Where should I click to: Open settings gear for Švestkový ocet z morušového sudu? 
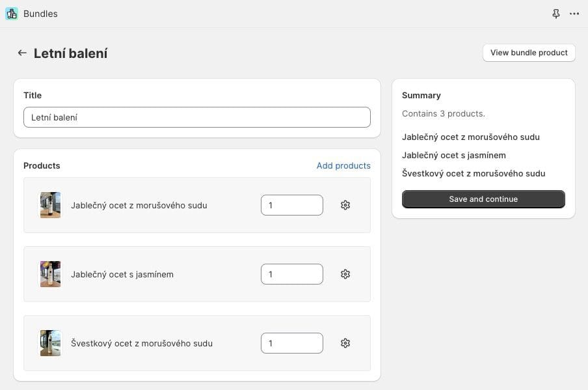click(x=345, y=343)
